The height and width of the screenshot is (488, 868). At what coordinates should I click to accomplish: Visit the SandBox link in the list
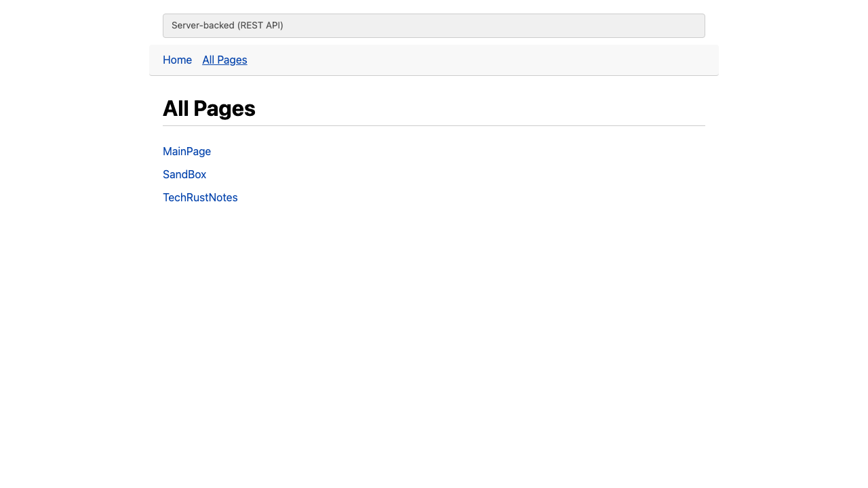point(184,174)
